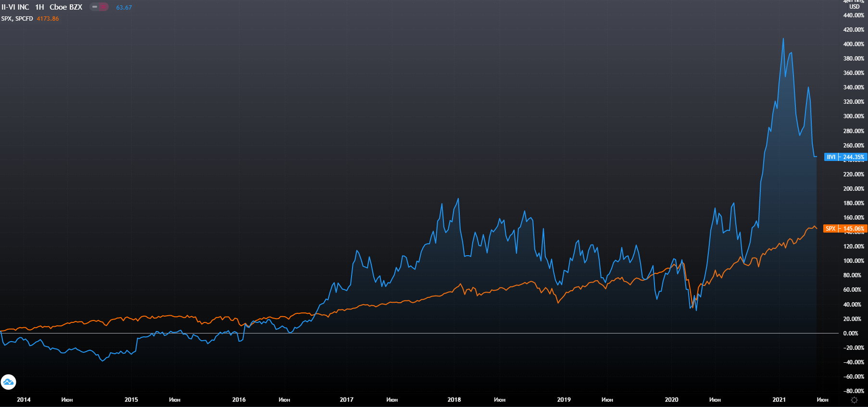The width and height of the screenshot is (868, 407).
Task: Click the −80.00% price scale label
Action: pyautogui.click(x=854, y=391)
